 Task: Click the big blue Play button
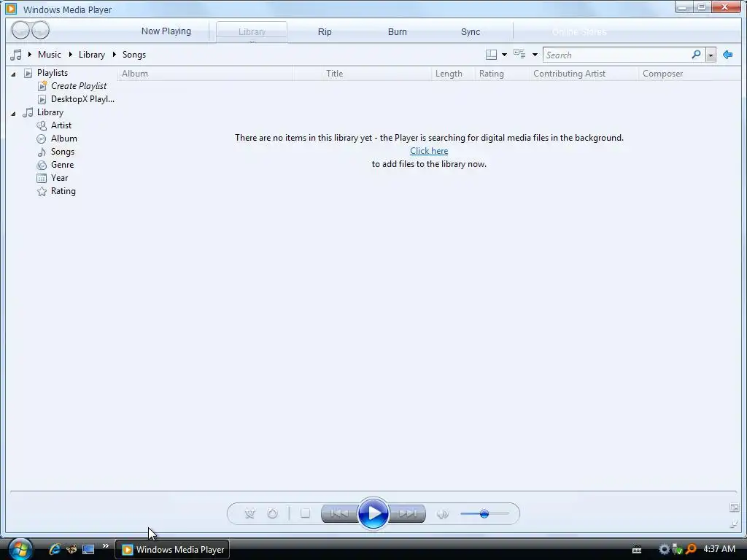[x=373, y=513]
